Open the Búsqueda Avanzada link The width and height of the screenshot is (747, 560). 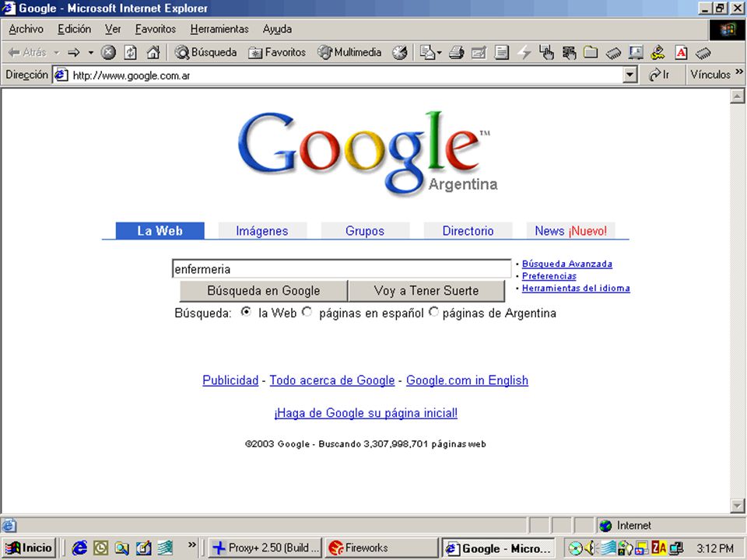(567, 264)
